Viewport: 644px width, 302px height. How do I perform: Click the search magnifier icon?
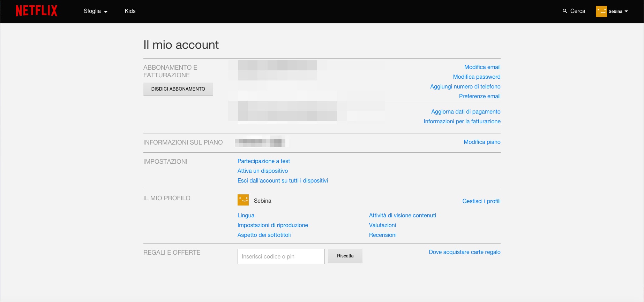point(564,11)
